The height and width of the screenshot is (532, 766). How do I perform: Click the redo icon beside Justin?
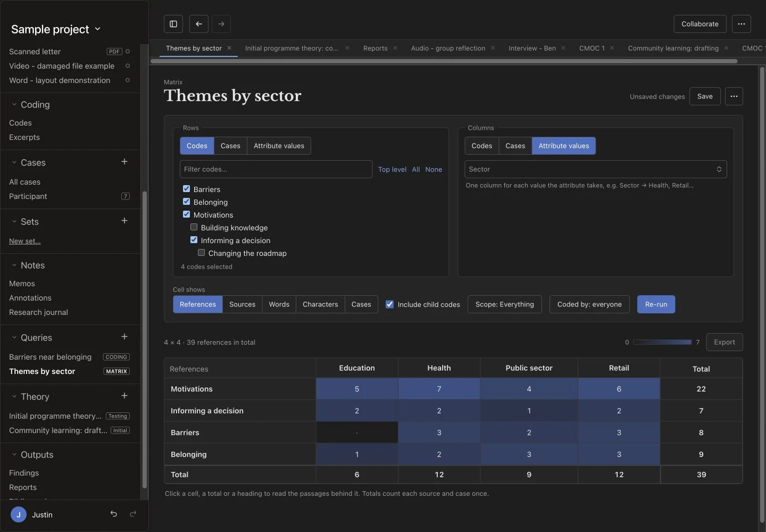(133, 514)
